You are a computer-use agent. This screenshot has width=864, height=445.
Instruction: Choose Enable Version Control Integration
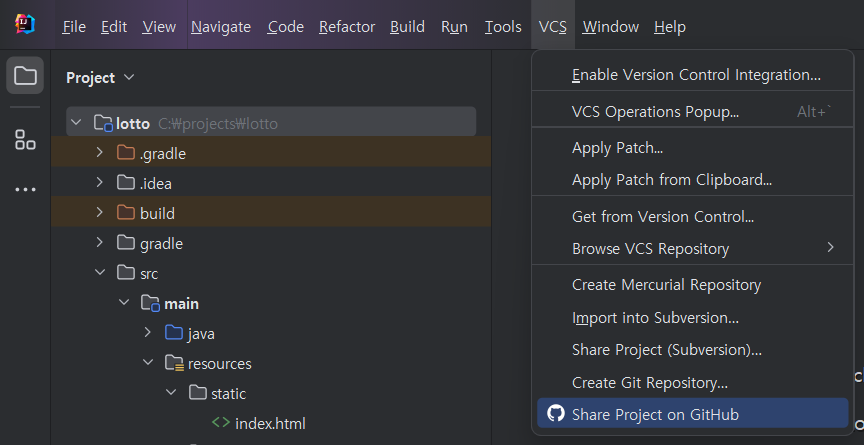(693, 74)
